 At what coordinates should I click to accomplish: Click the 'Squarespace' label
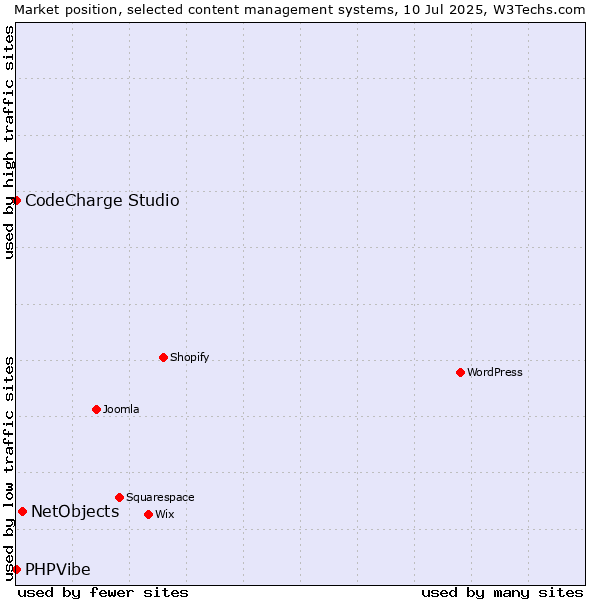[x=160, y=497]
